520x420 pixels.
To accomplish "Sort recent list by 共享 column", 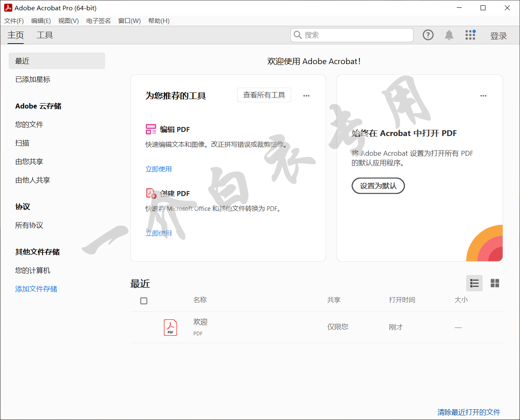I will pyautogui.click(x=334, y=300).
